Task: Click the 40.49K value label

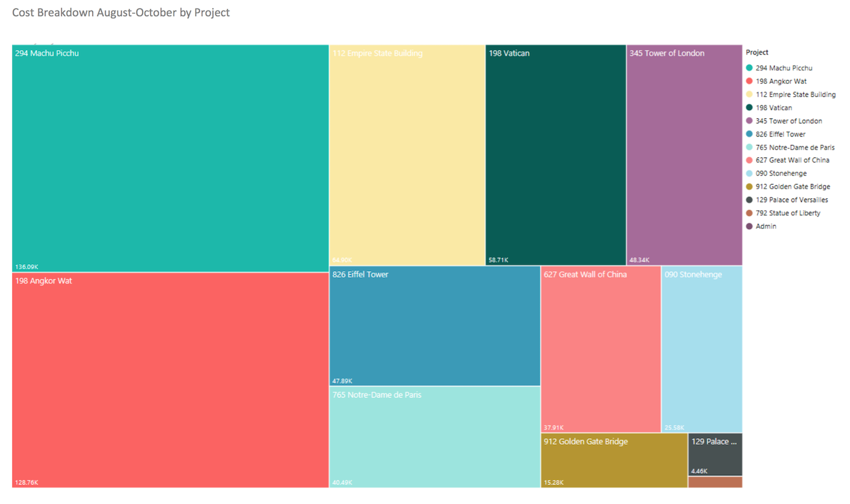Action: click(x=343, y=483)
